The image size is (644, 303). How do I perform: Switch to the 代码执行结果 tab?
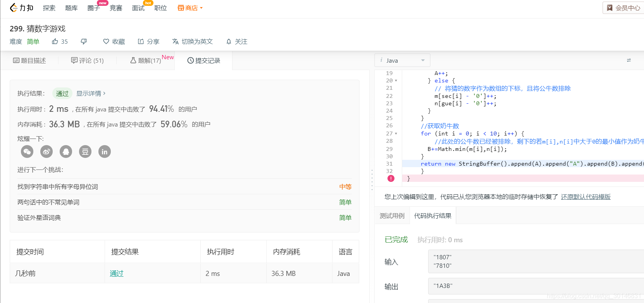(x=433, y=216)
